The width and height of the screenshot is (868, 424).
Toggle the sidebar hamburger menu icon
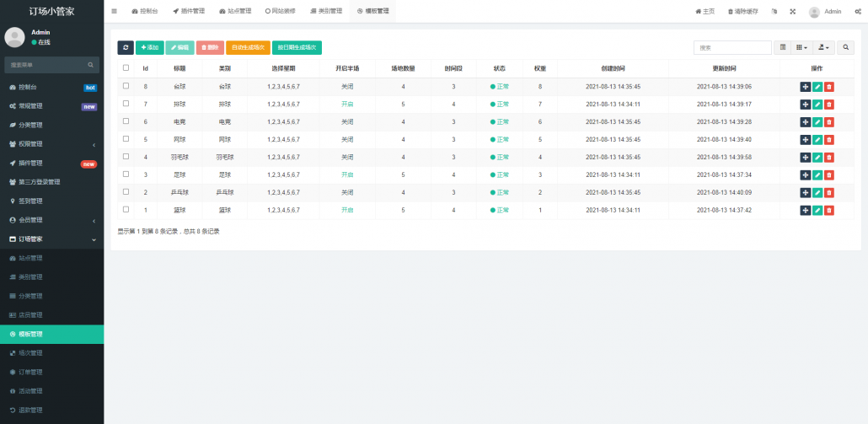point(114,12)
